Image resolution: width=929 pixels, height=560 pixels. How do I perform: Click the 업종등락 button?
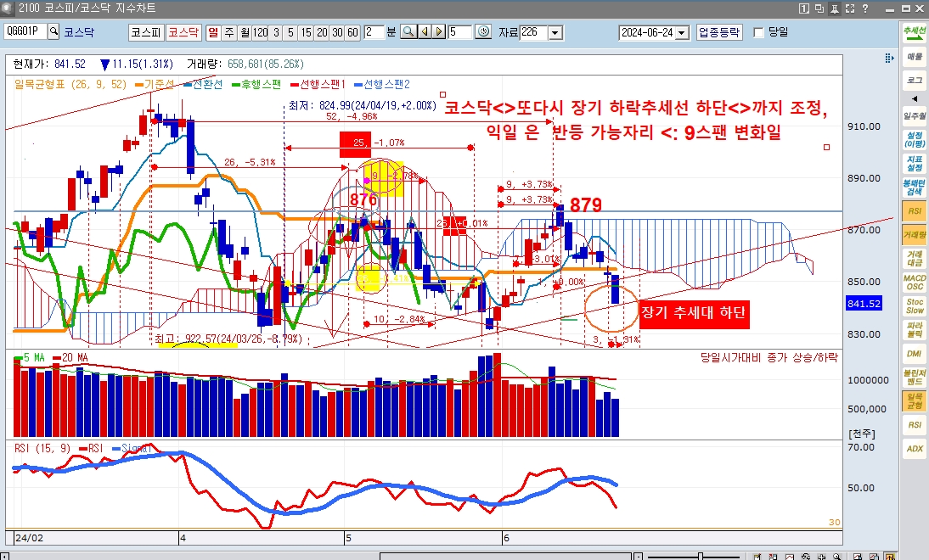click(x=719, y=32)
